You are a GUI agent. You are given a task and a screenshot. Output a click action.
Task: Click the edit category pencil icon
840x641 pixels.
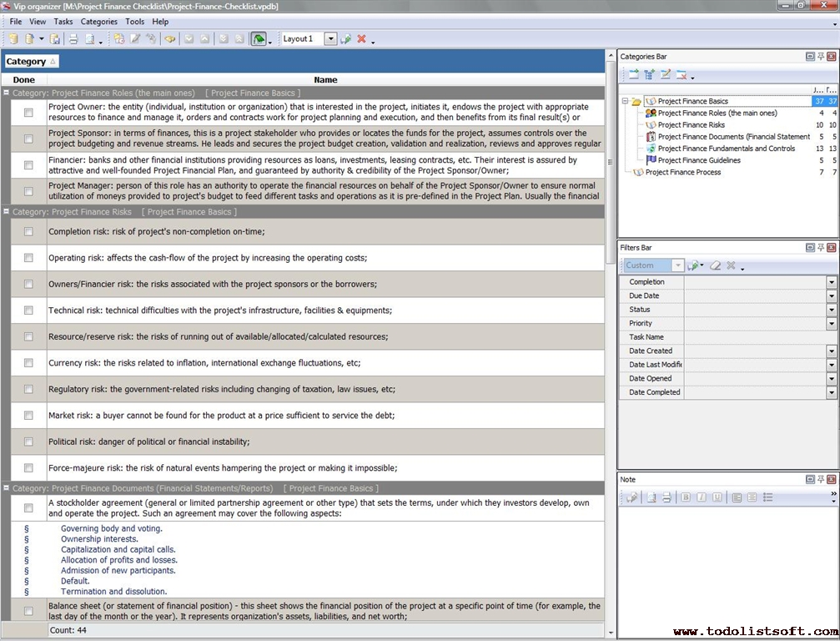666,75
